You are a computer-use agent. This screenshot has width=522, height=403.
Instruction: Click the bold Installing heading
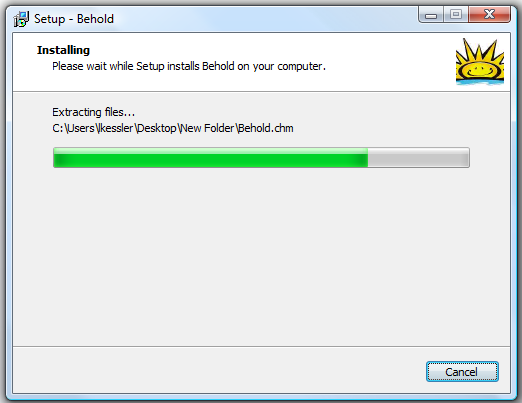[x=63, y=50]
